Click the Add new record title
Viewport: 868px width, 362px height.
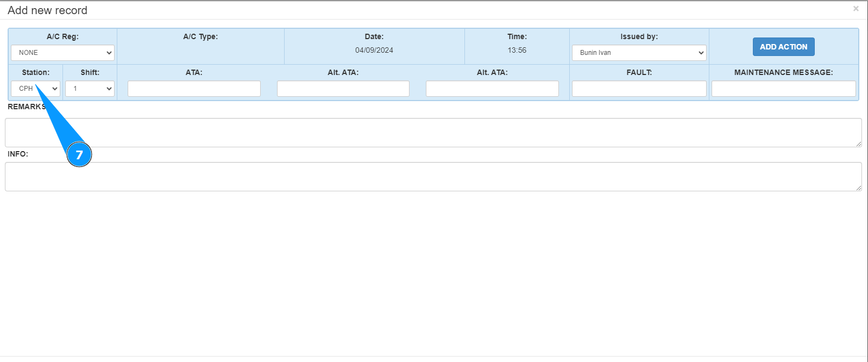(47, 10)
